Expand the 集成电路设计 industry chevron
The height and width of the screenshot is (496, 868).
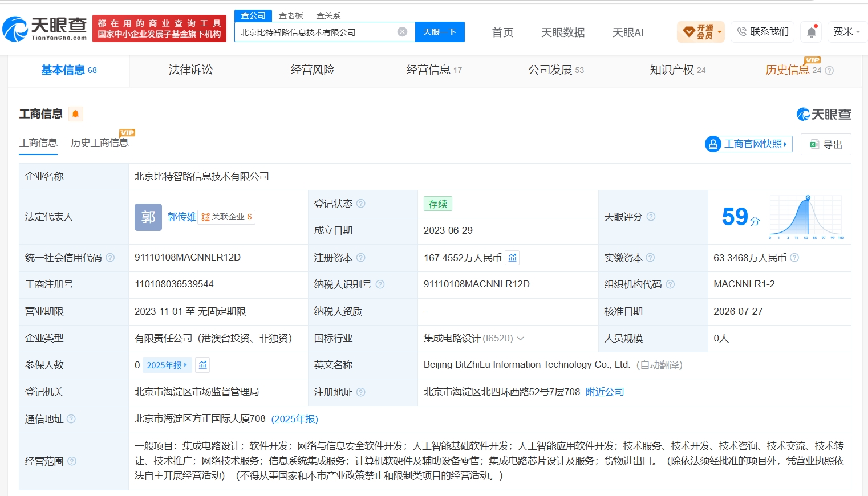(520, 339)
